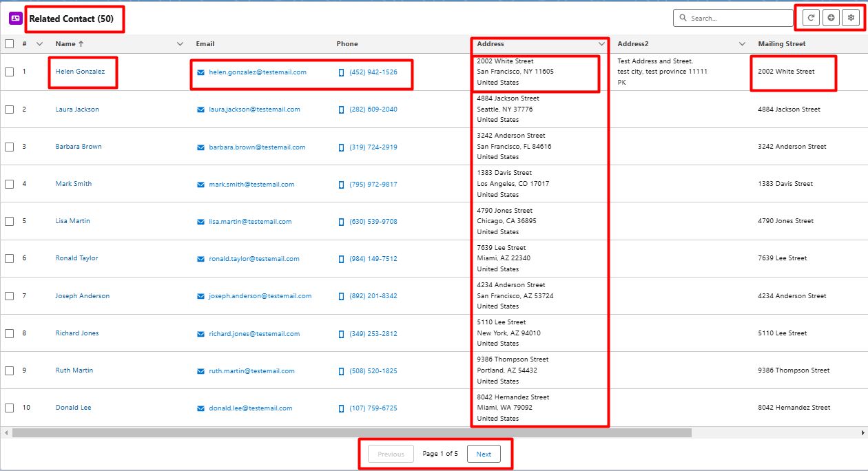Click the email icon for Lisa Martin

pyautogui.click(x=200, y=222)
